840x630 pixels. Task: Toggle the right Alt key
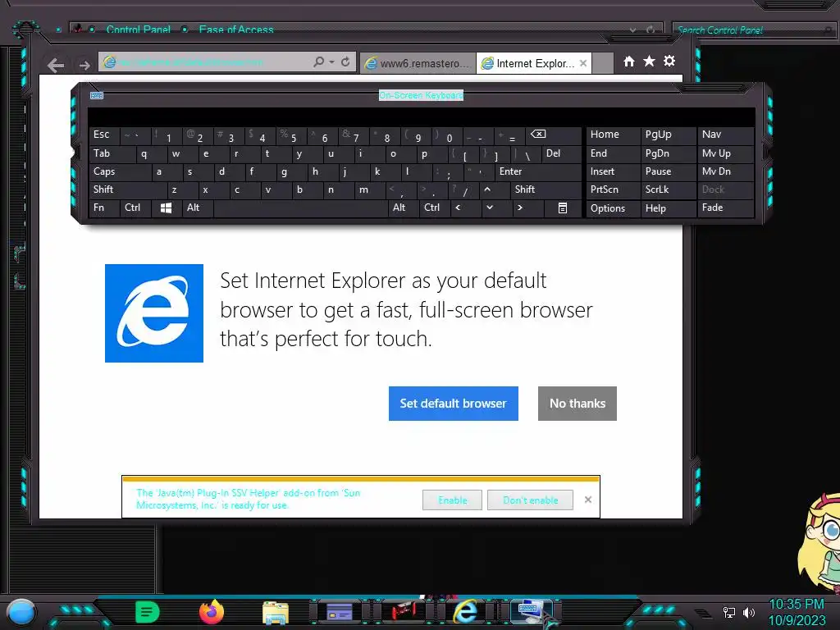(x=403, y=208)
